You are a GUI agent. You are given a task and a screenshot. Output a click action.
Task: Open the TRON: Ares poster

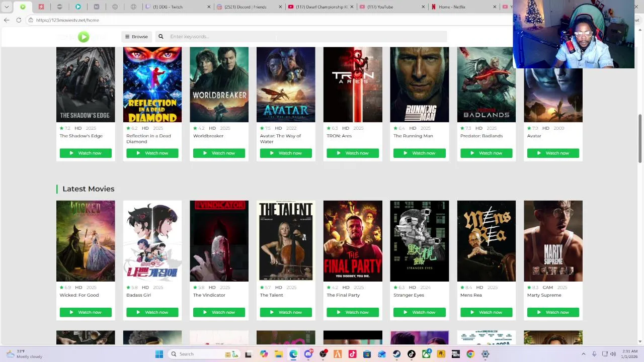tap(353, 84)
